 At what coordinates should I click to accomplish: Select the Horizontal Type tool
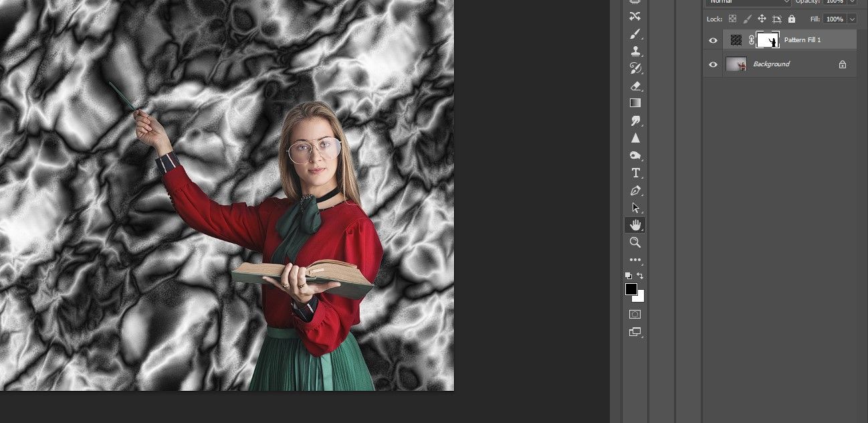pyautogui.click(x=635, y=173)
